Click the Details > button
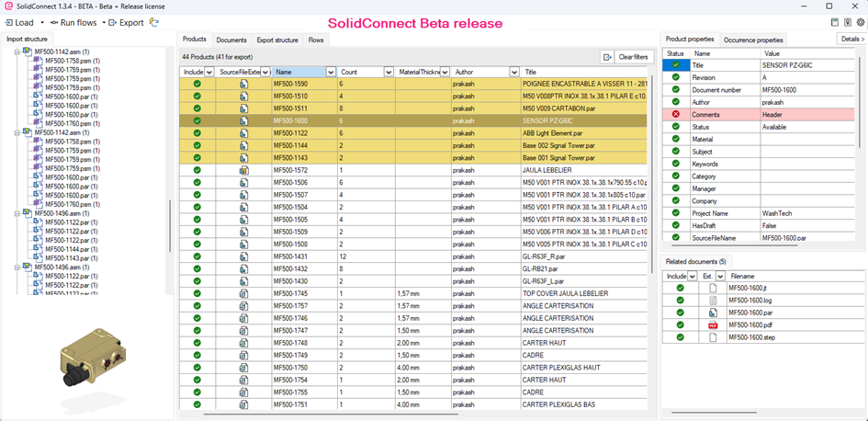The width and height of the screenshot is (868, 421). click(x=852, y=39)
